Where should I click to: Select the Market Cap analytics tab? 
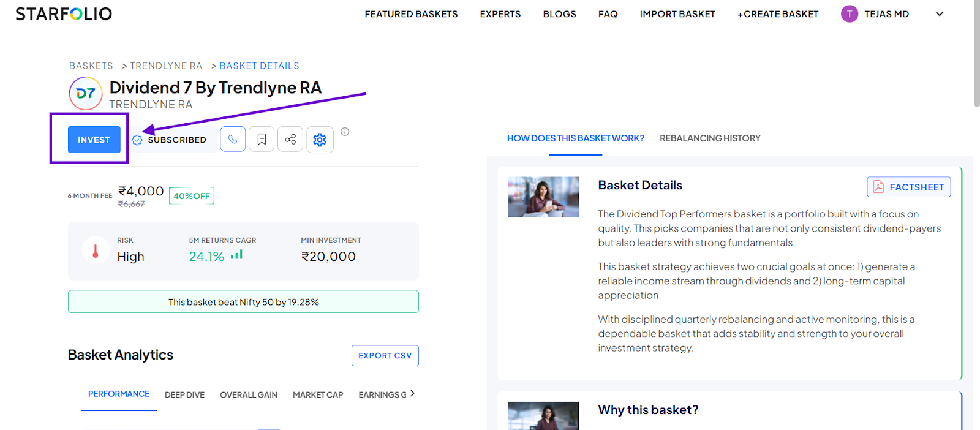[x=318, y=394]
